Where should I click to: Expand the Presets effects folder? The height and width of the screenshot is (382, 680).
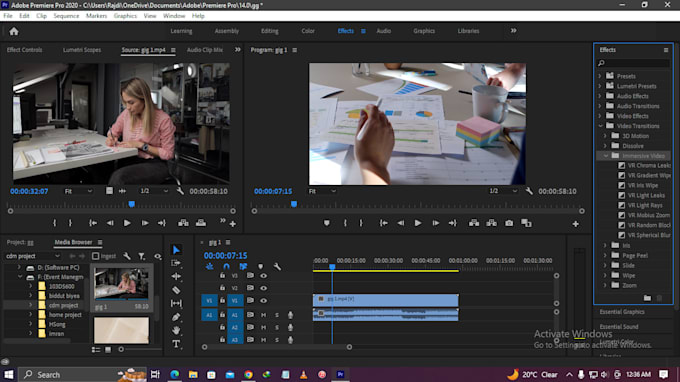point(600,76)
